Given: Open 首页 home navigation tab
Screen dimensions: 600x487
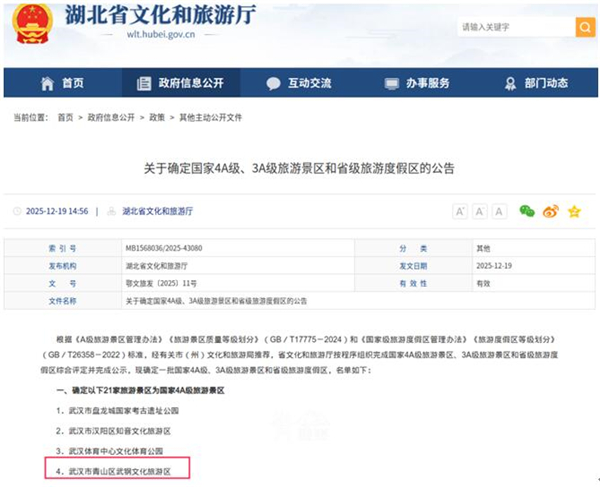Looking at the screenshot, I should tap(63, 83).
